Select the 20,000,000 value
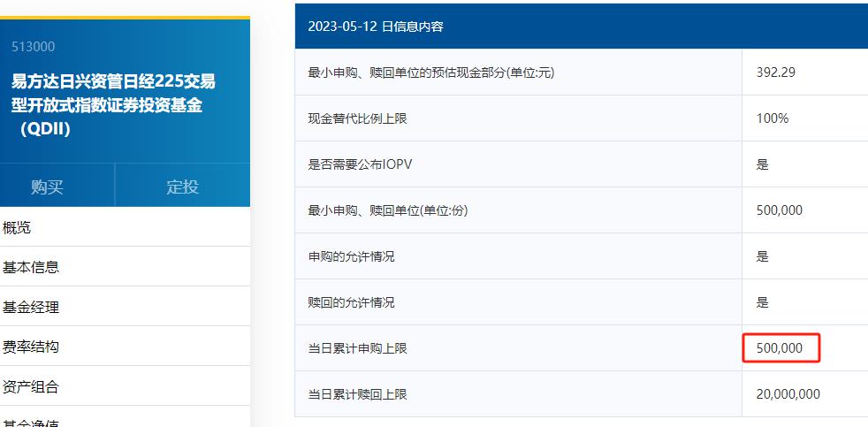 788,394
